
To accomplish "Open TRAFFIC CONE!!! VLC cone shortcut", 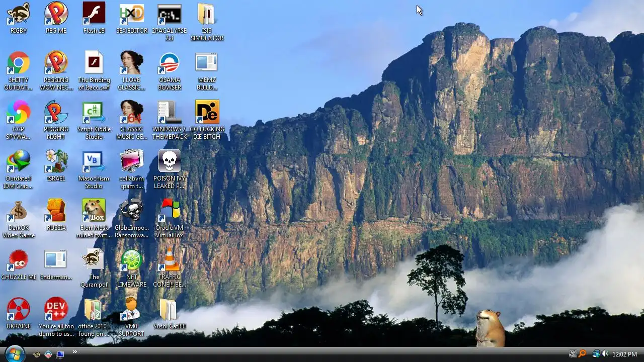I will pos(170,260).
